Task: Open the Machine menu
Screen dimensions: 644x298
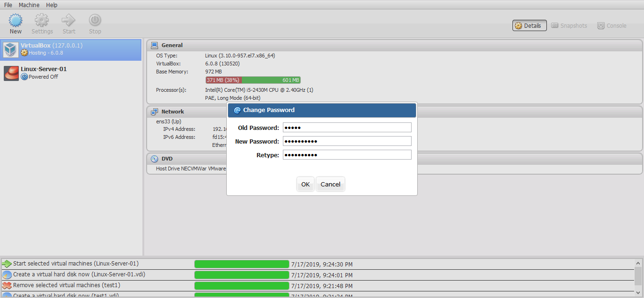Action: point(29,5)
